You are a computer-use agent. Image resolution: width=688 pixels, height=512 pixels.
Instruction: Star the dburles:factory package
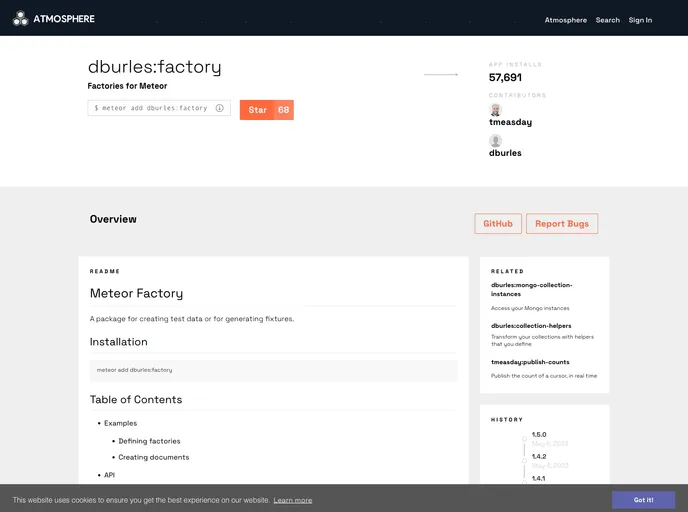click(258, 110)
